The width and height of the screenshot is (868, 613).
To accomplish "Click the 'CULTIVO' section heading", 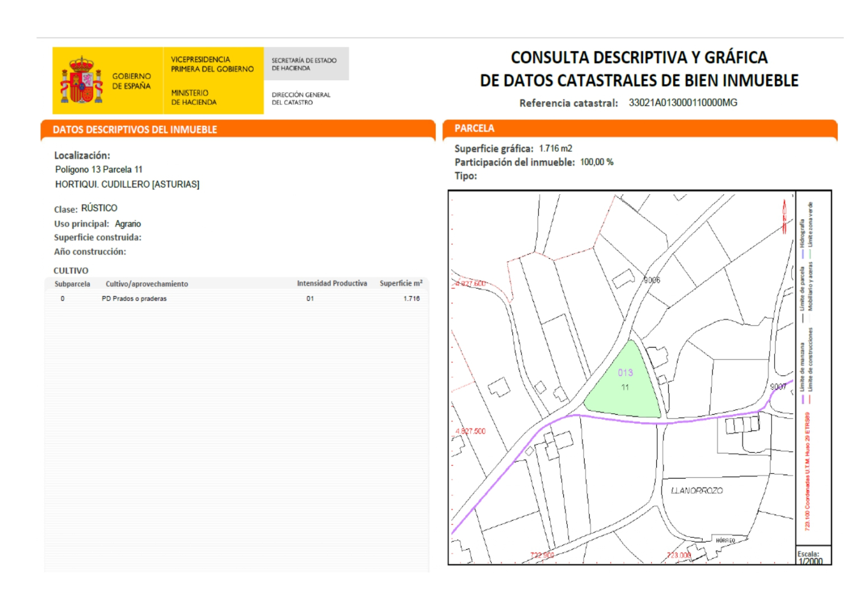I will 71,270.
